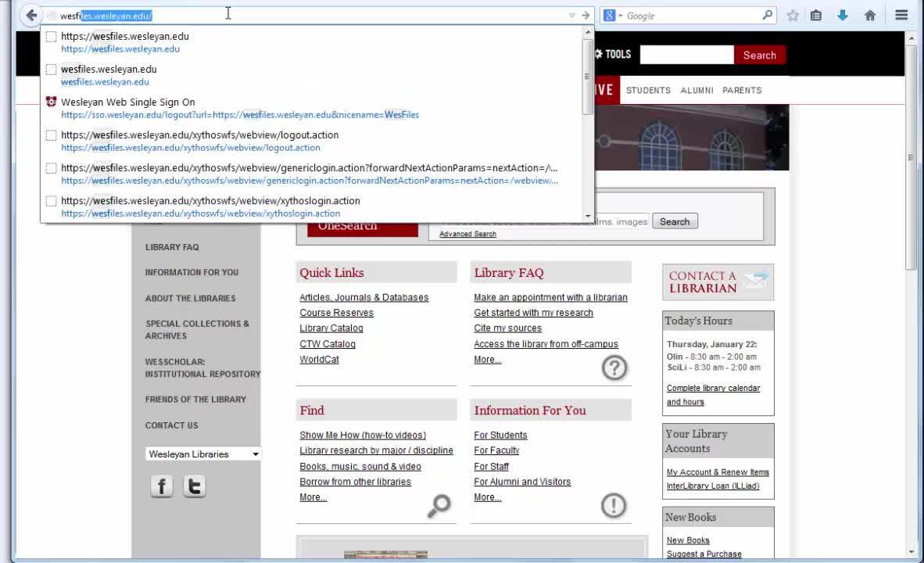The width and height of the screenshot is (924, 563).
Task: Click the Facebook icon in sidebar
Action: pos(162,486)
